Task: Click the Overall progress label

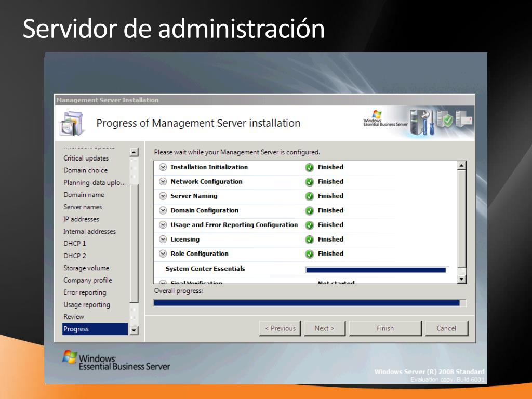Action: coord(179,291)
